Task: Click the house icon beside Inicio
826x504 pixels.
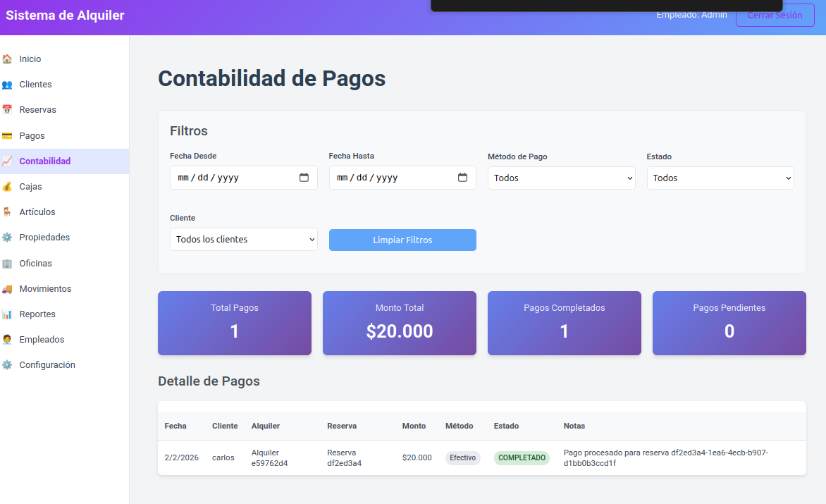Action: [x=7, y=59]
